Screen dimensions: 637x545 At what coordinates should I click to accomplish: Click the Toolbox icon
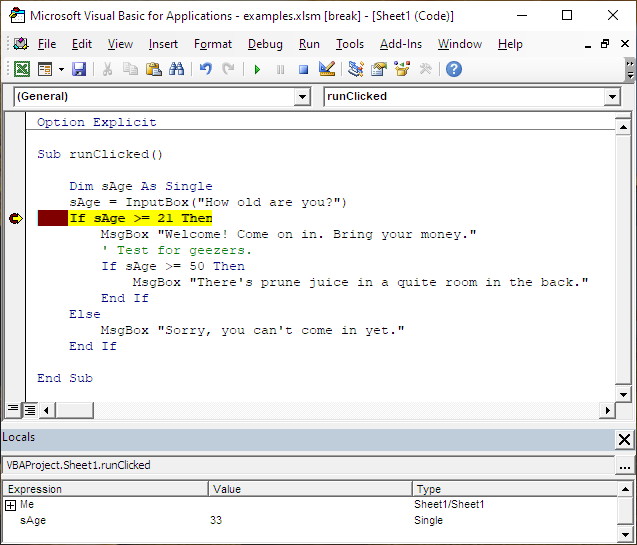(425, 69)
